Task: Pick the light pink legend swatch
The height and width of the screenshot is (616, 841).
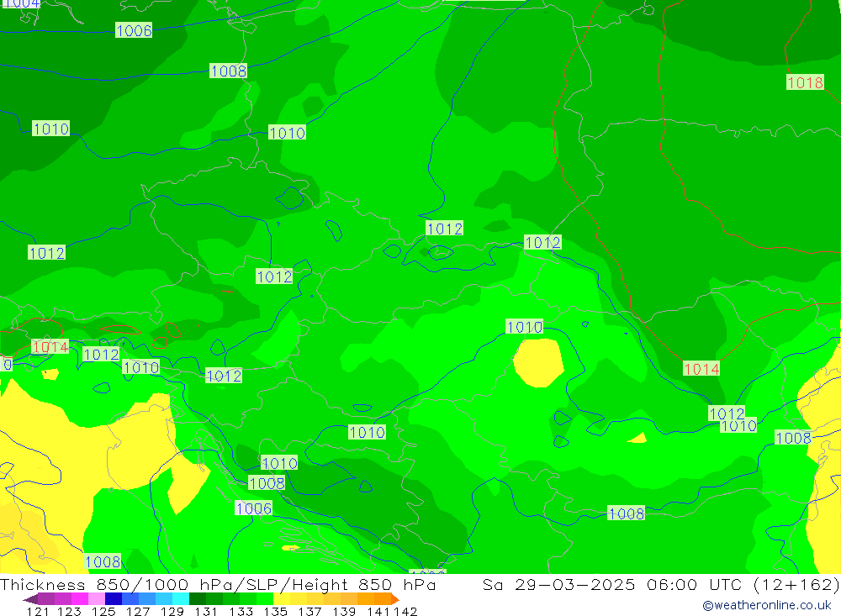Action: click(97, 599)
